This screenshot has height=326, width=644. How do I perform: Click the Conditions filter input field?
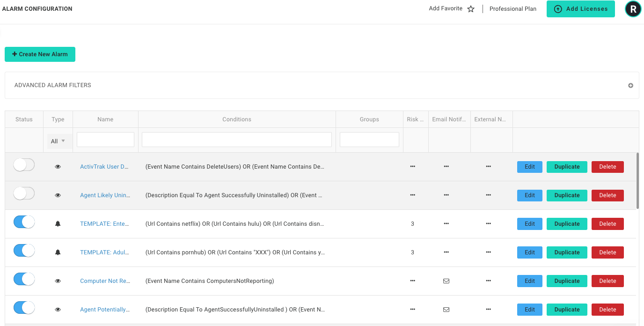pos(237,140)
